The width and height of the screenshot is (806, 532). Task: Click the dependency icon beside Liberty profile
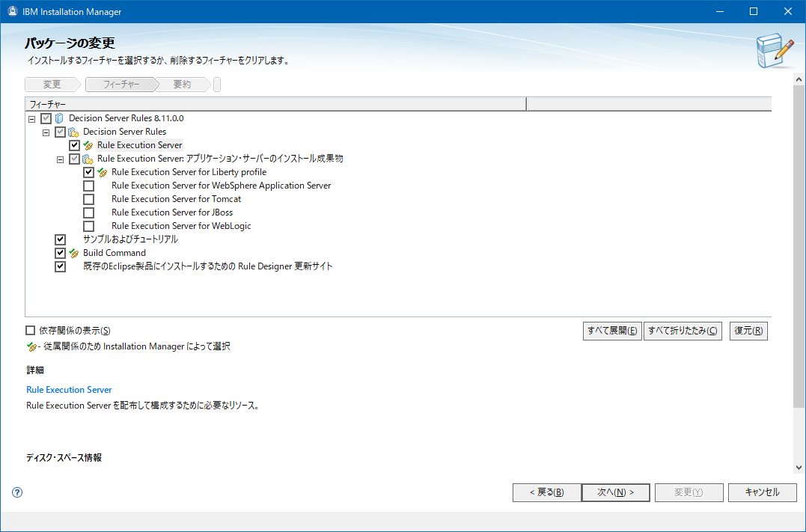pyautogui.click(x=103, y=172)
